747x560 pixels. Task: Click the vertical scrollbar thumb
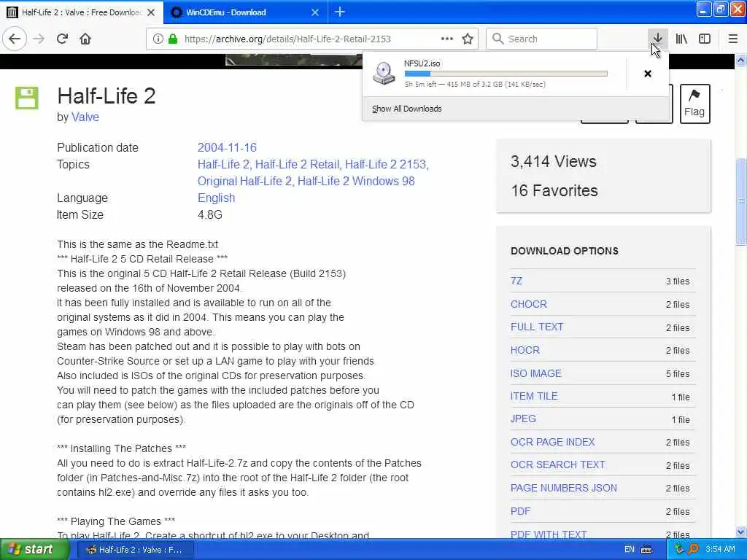[741, 202]
